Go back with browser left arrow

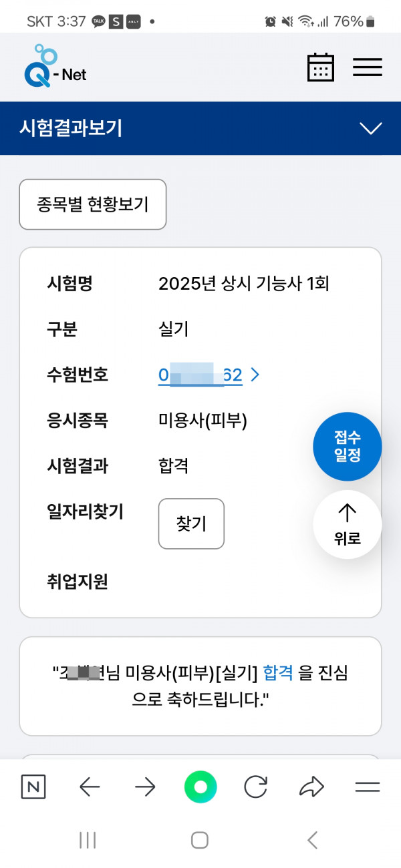click(90, 787)
